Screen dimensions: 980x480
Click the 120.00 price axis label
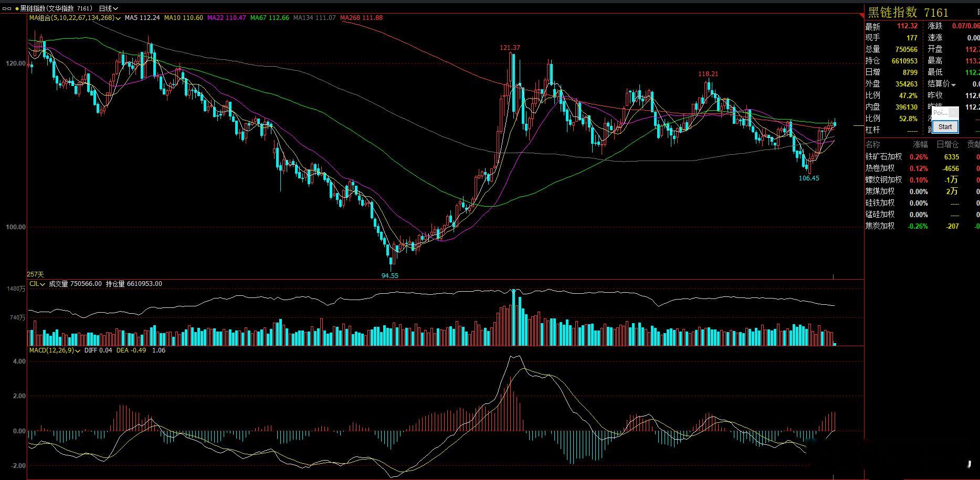tap(15, 63)
